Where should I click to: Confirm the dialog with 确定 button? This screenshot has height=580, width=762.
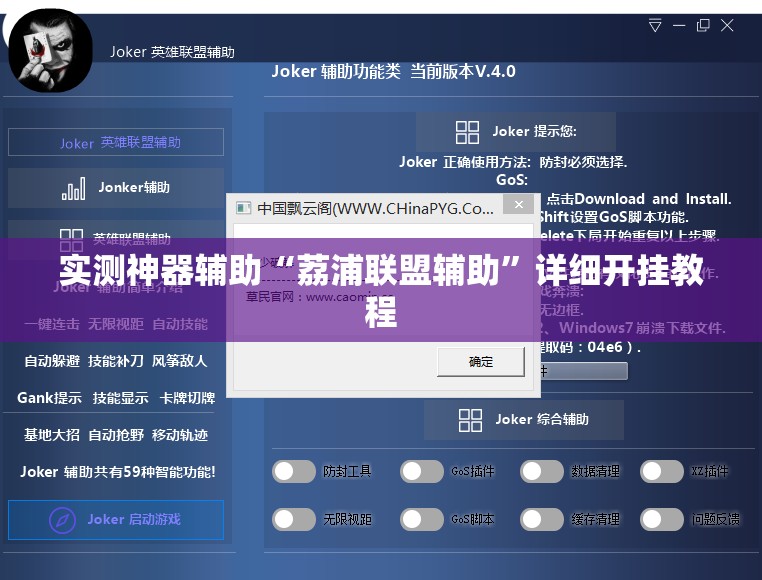point(481,362)
